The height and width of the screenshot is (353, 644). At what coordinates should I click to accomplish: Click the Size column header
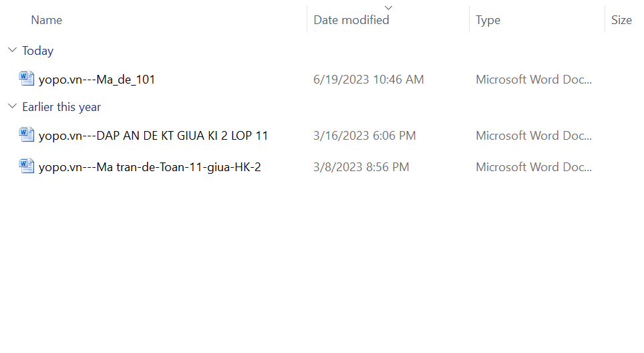tap(621, 20)
